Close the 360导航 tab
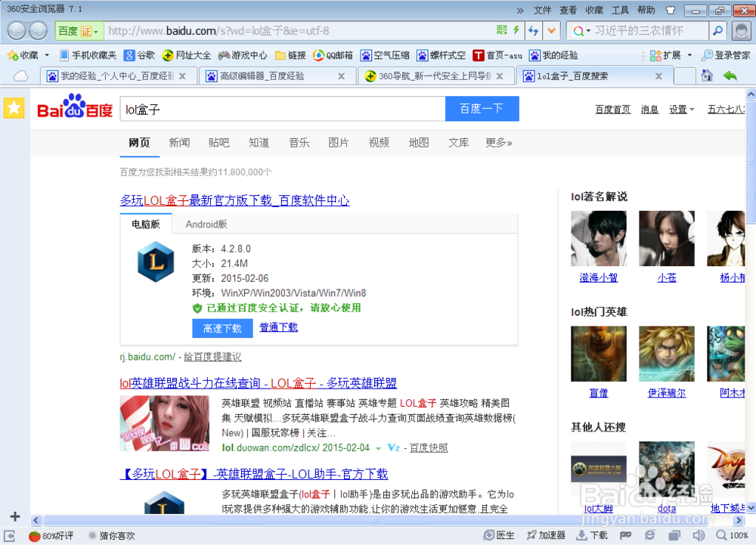The width and height of the screenshot is (756, 545). (x=500, y=76)
